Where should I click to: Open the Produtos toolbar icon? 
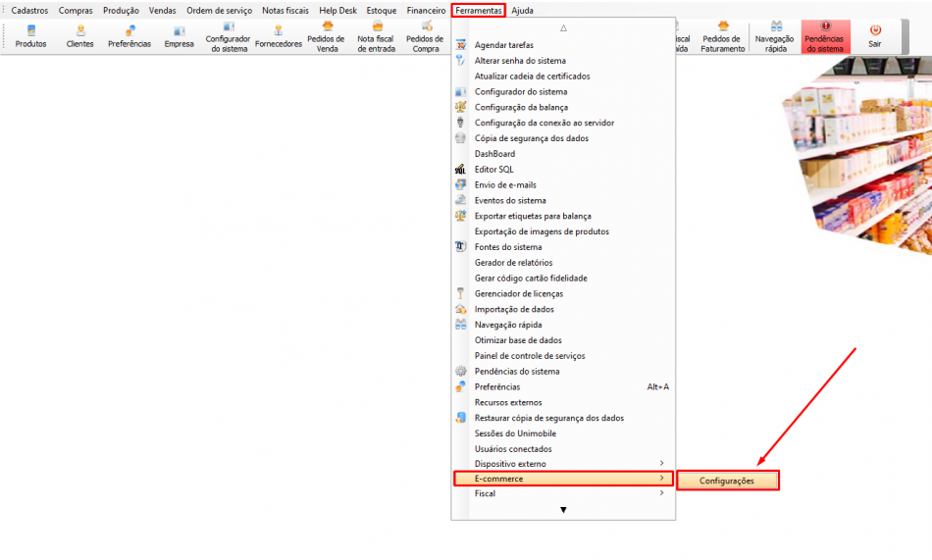30,36
